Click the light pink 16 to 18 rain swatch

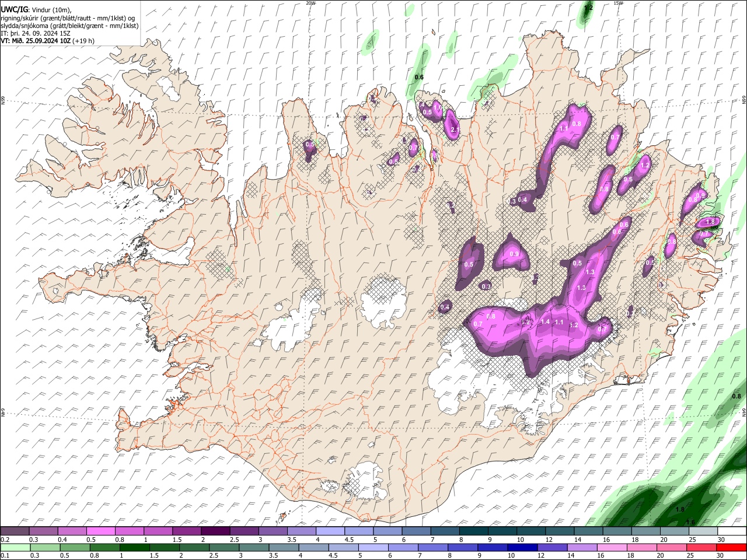pos(612,547)
